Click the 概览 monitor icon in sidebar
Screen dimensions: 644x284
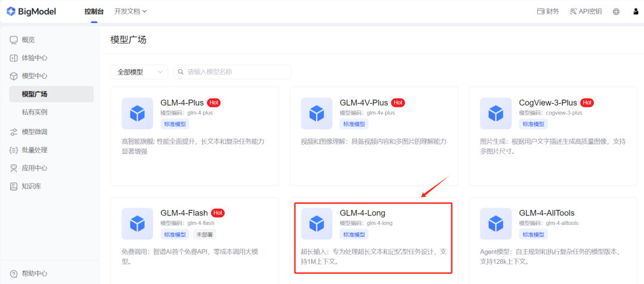[14, 40]
